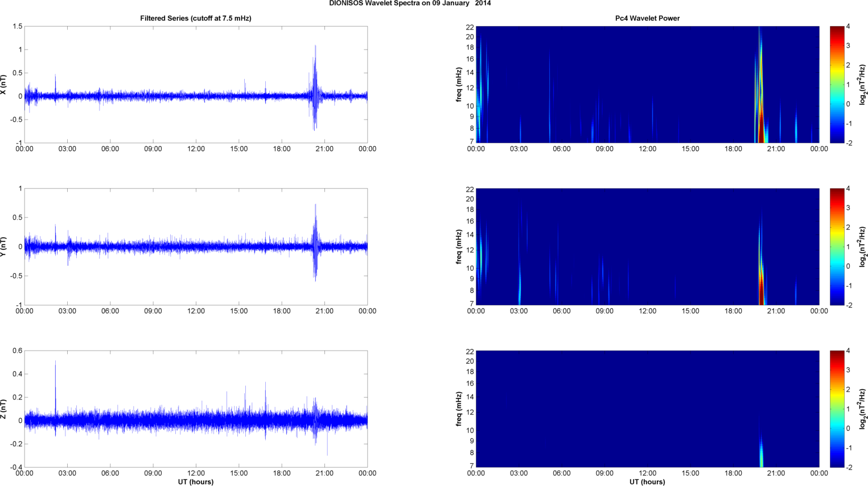
Task: Click the '1.5' tick on the X (nT) axis
Action: (17, 26)
